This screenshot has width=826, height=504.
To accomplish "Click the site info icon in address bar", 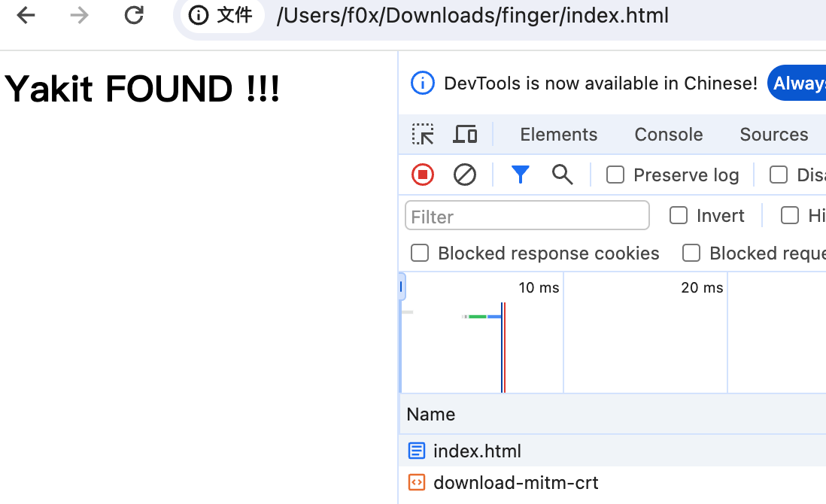I will coord(199,16).
